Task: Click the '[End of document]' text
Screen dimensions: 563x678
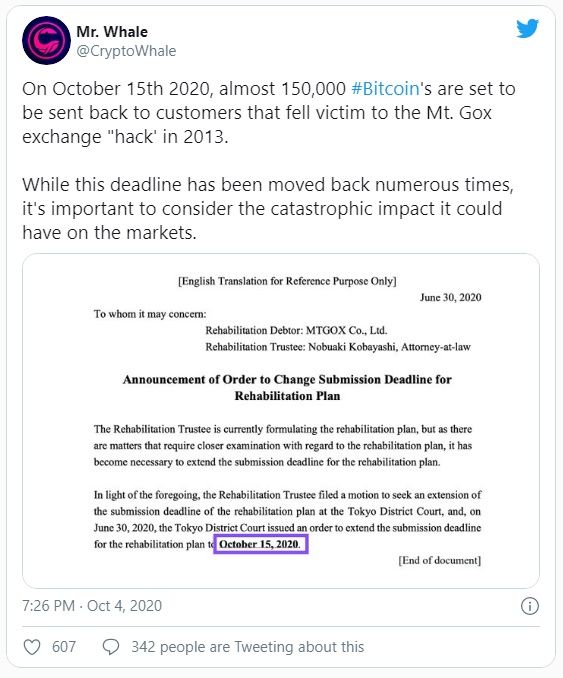Action: 439,560
